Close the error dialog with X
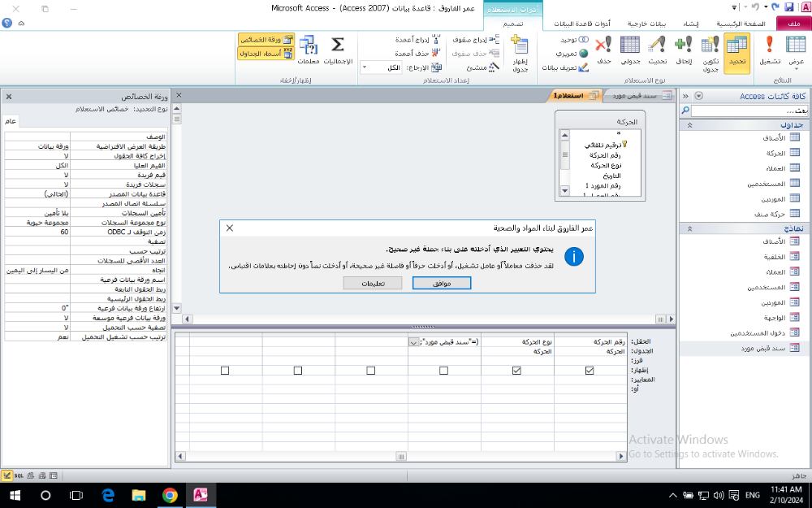The height and width of the screenshot is (508, 812). pyautogui.click(x=230, y=228)
